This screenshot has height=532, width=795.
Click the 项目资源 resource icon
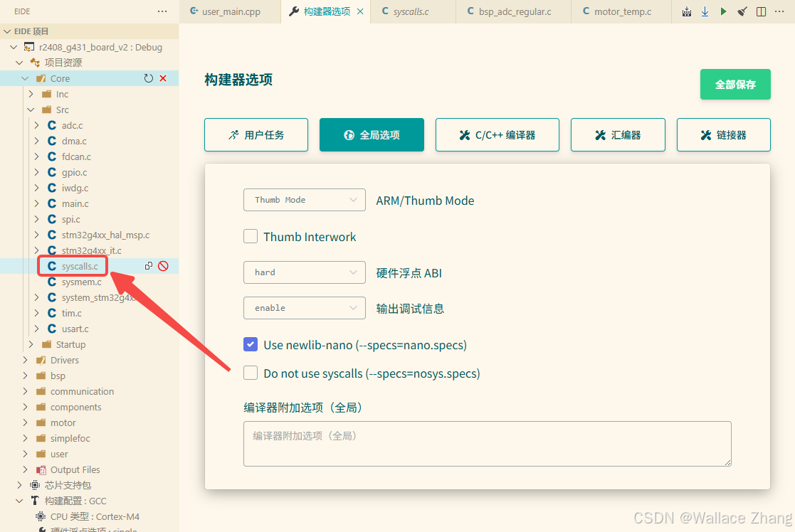(34, 63)
